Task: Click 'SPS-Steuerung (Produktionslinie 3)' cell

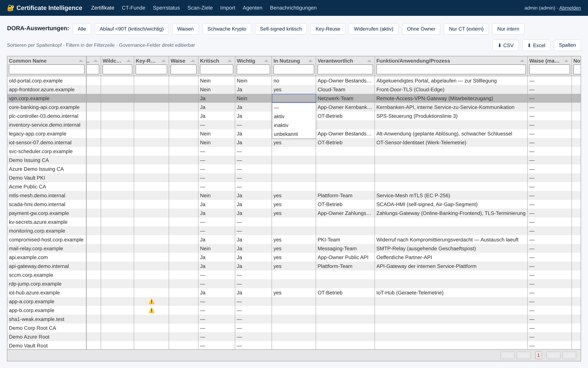Action: click(x=417, y=116)
